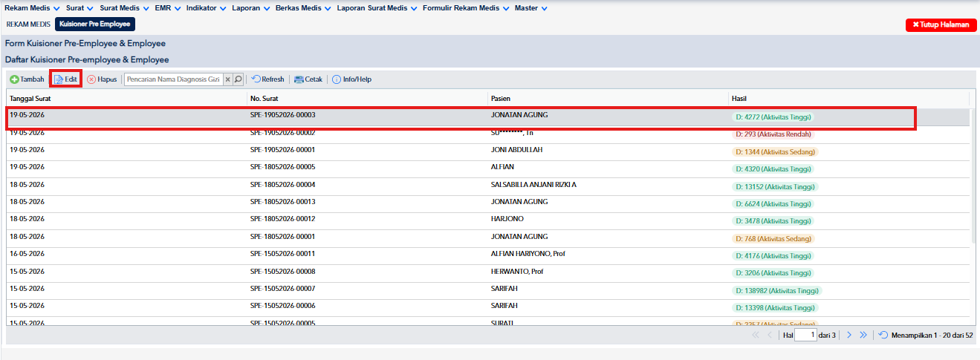Click patient SALSABILLA ANJANI RIZKI A
The width and height of the screenshot is (980, 360).
[533, 185]
